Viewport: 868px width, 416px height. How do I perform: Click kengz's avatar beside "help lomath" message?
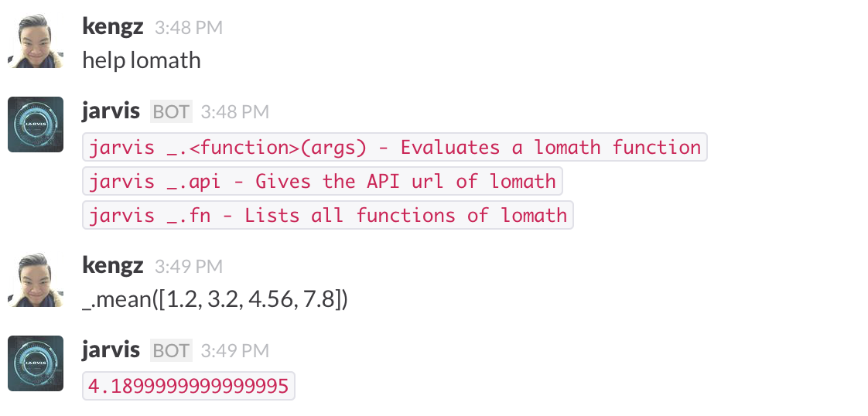coord(36,41)
